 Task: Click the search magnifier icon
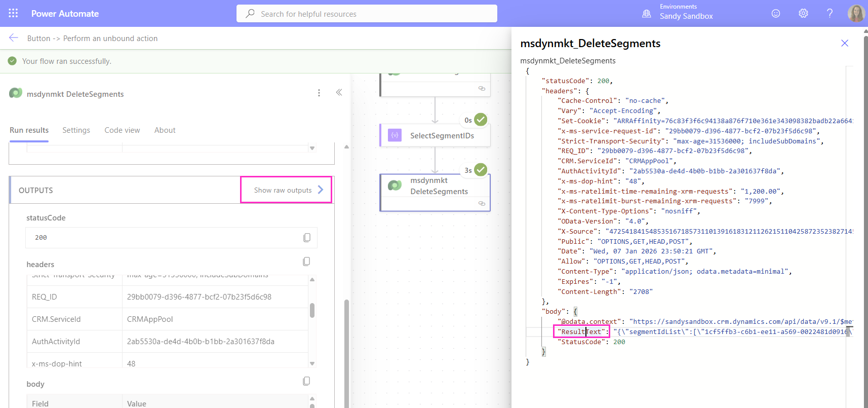(250, 14)
